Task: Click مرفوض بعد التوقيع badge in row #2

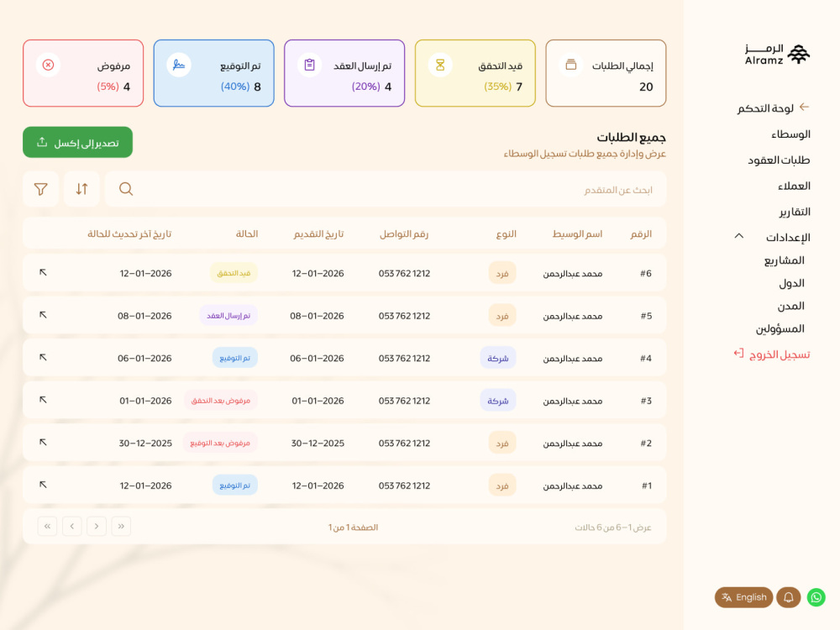Action: click(220, 443)
